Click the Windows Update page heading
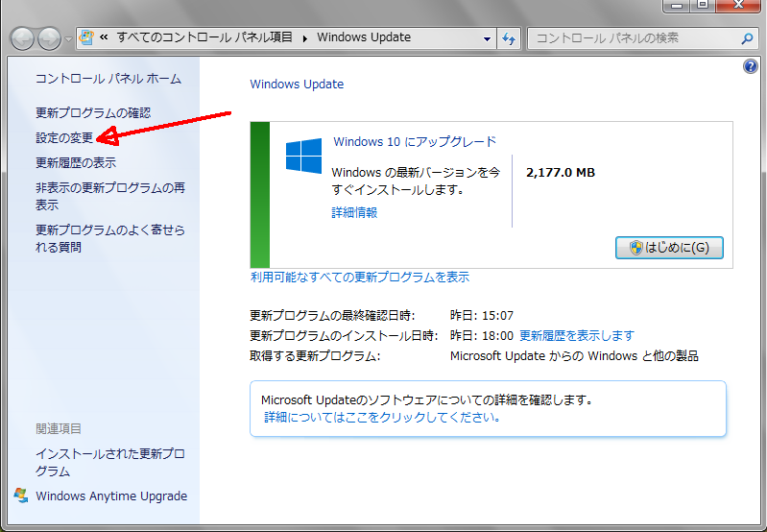This screenshot has width=767, height=532. point(297,85)
